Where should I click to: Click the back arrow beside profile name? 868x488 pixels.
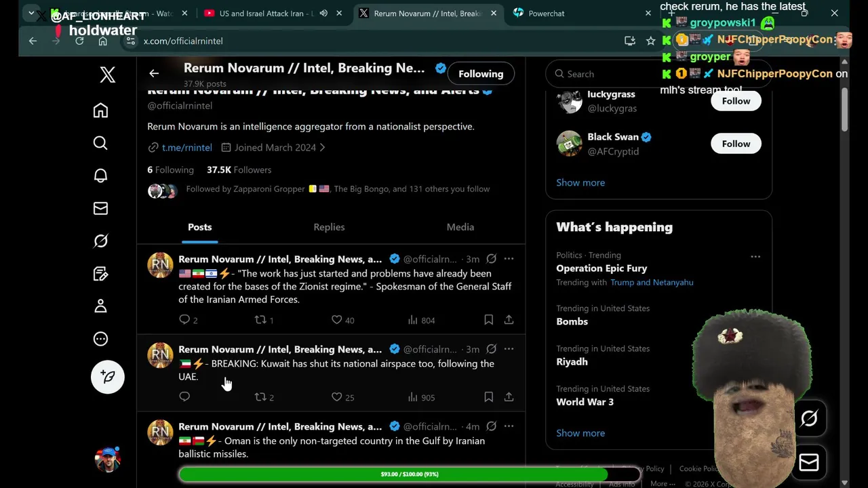pos(154,73)
